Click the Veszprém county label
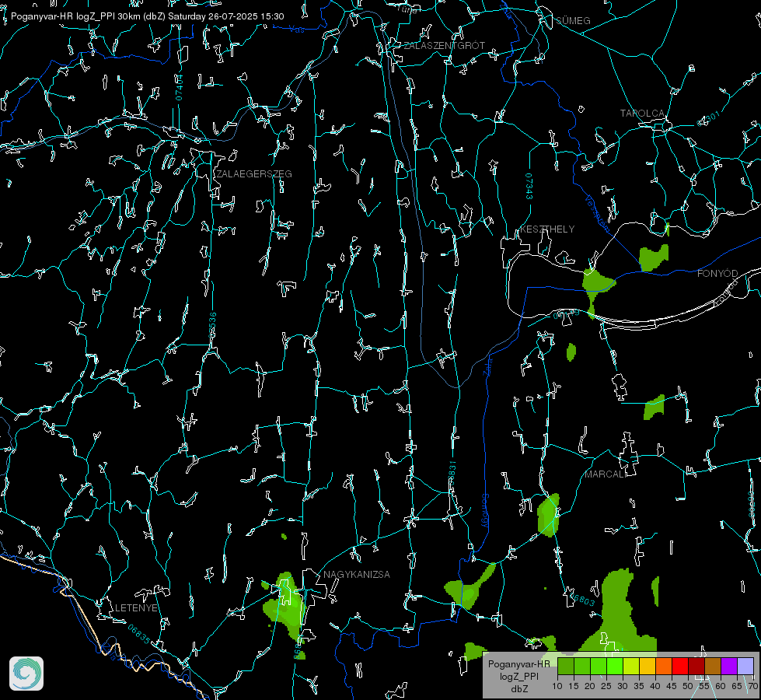This screenshot has width=761, height=700. [597, 214]
